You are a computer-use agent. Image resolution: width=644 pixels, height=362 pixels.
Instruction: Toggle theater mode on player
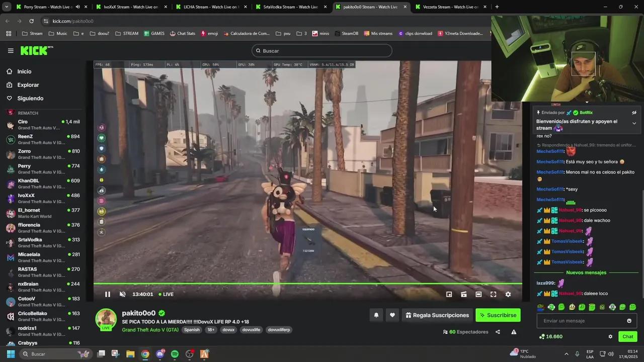pos(478,295)
